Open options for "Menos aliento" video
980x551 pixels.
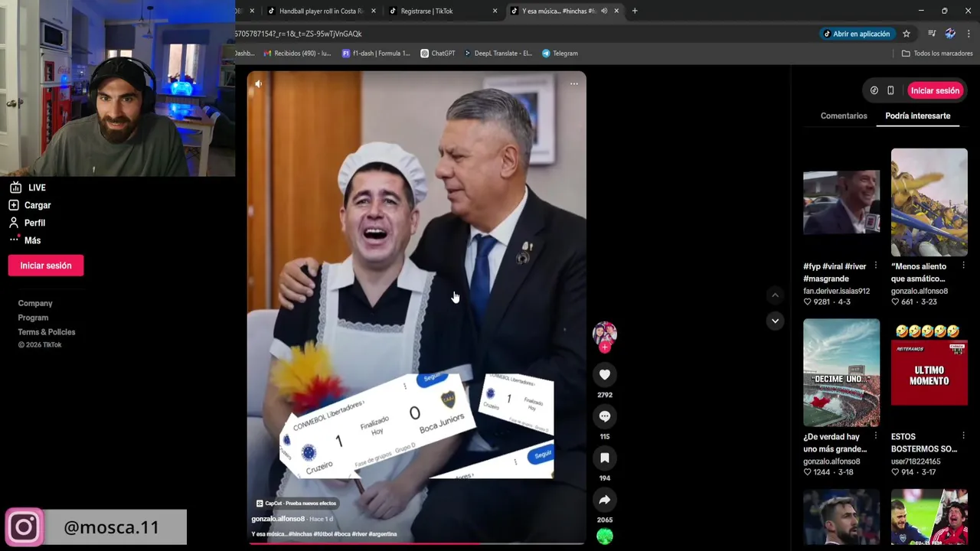(x=963, y=266)
